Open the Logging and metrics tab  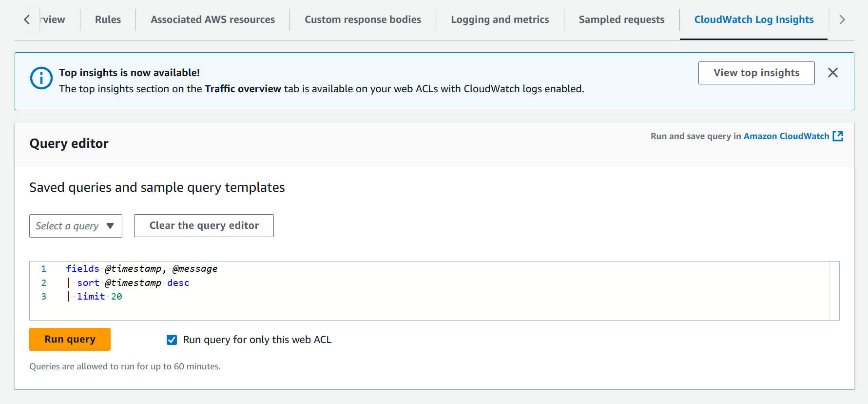[500, 20]
